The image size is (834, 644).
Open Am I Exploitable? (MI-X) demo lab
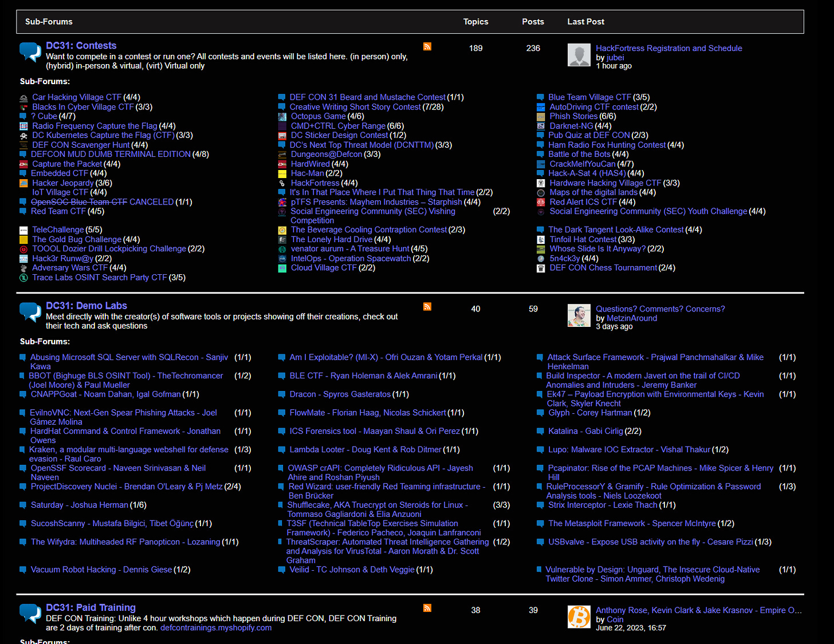point(386,357)
